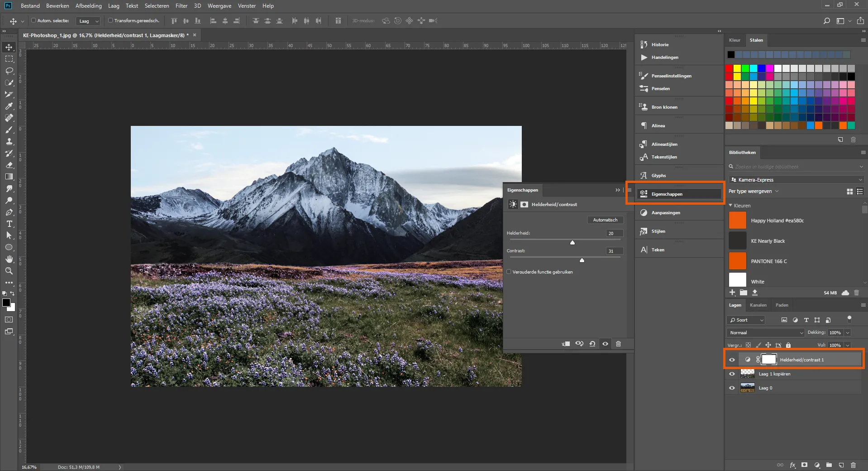The width and height of the screenshot is (868, 471).
Task: Select the Brush tool
Action: coord(9,130)
